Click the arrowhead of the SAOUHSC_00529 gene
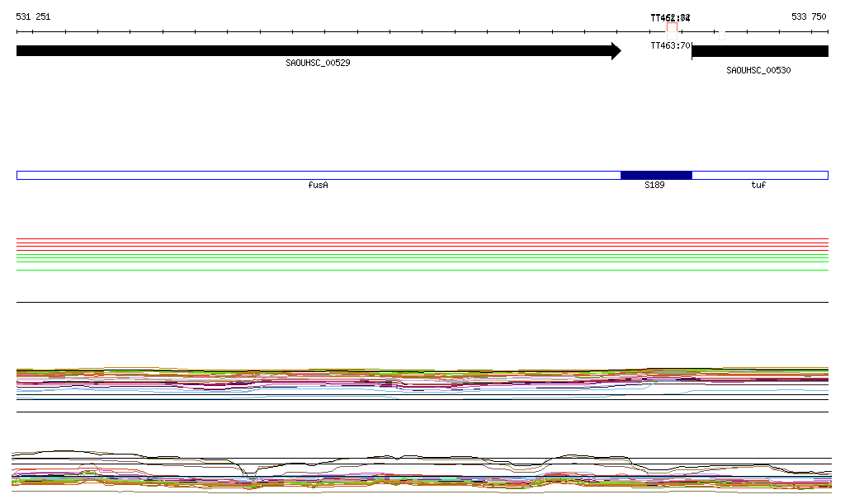 [x=616, y=51]
